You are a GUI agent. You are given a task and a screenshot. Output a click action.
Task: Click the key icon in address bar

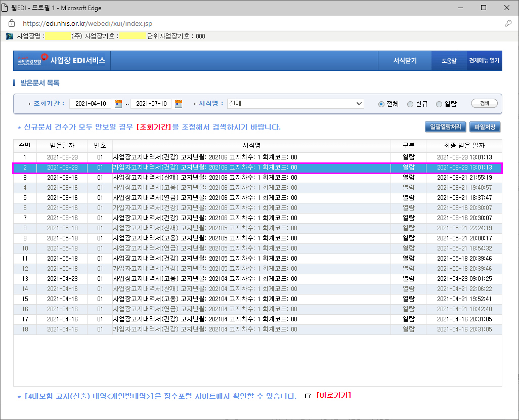click(508, 23)
